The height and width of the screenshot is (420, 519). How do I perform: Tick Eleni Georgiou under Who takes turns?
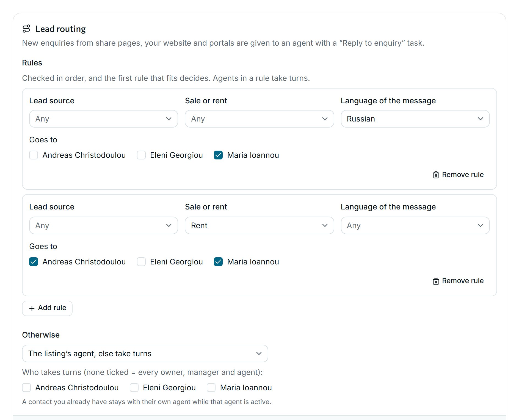(x=134, y=388)
